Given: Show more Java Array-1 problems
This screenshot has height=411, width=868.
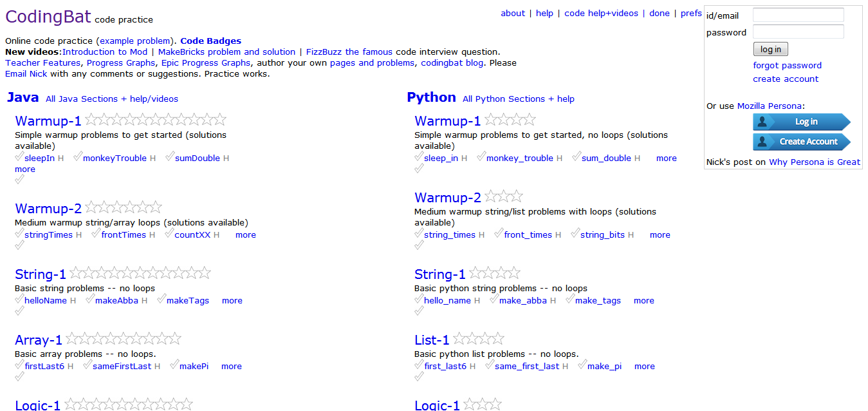Looking at the screenshot, I should (x=231, y=367).
